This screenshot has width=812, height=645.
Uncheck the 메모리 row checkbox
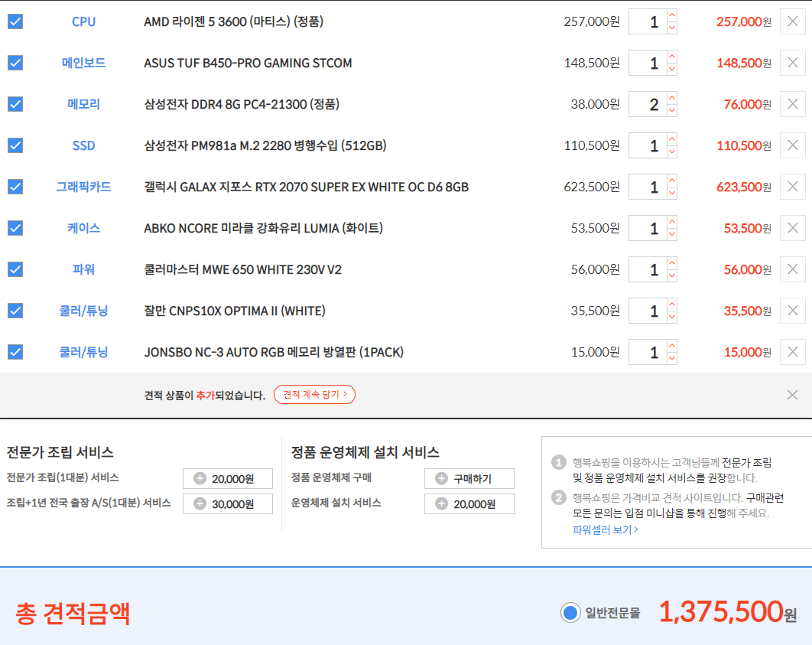point(15,104)
